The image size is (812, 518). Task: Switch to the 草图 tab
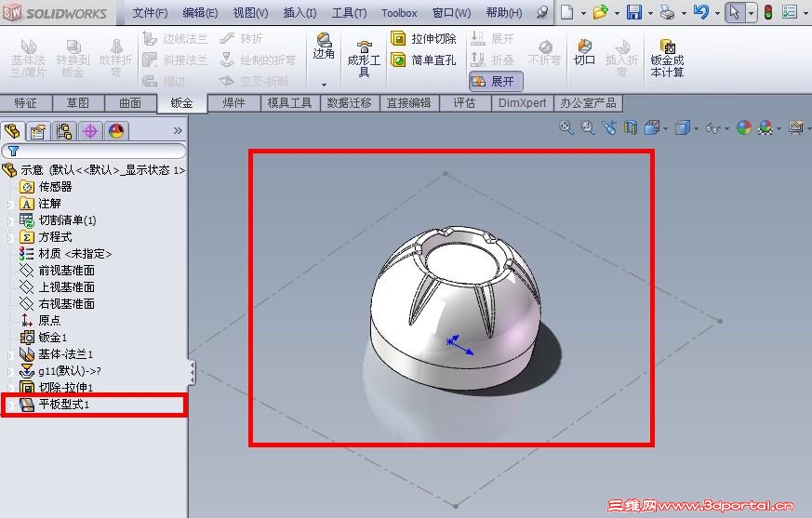[x=78, y=103]
